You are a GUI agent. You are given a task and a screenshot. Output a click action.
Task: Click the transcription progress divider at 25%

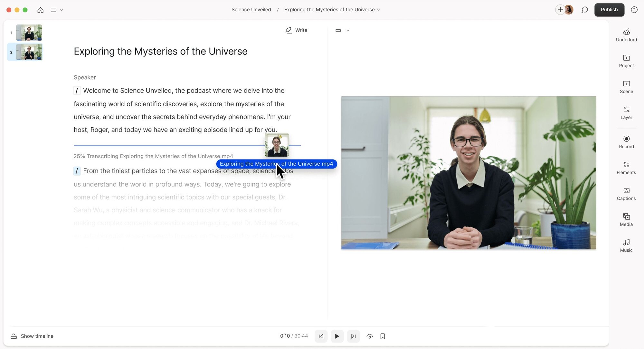point(187,145)
